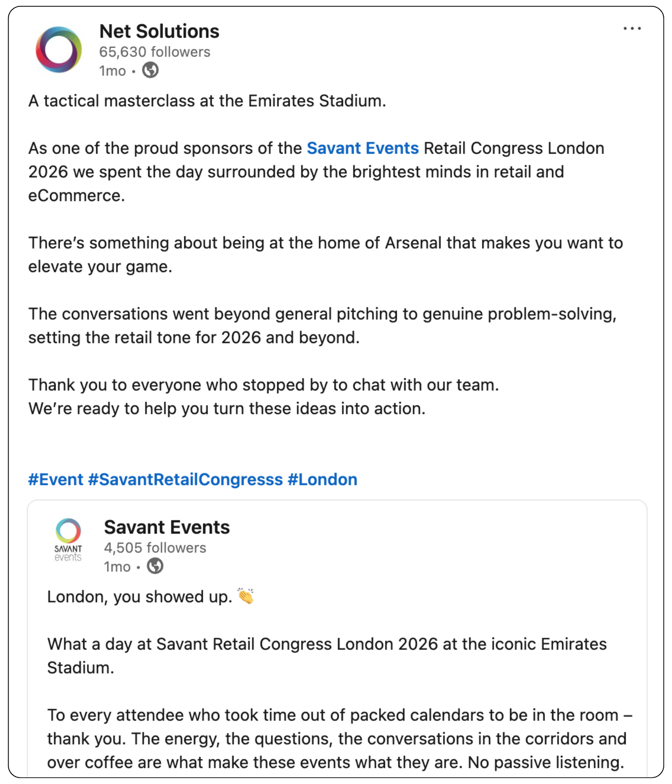Image resolution: width=672 pixels, height=784 pixels.
Task: Open the #Event hashtag
Action: pos(56,479)
